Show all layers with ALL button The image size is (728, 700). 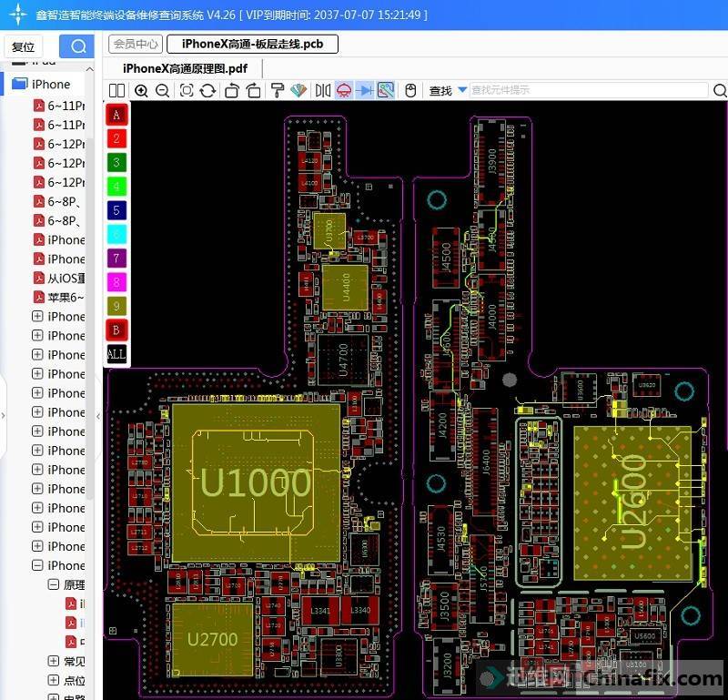(116, 353)
